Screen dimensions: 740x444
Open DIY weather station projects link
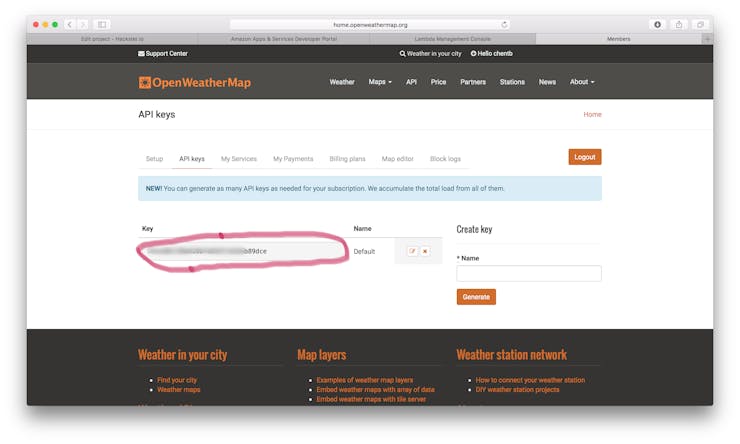pyautogui.click(x=517, y=390)
